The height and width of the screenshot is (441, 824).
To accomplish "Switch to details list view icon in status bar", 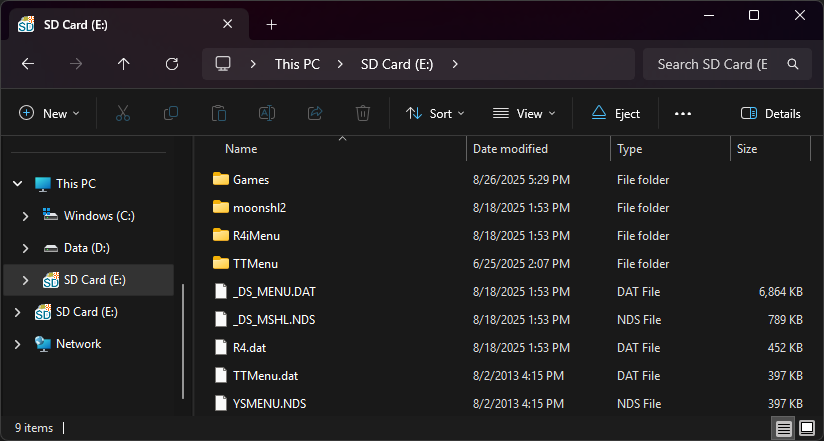I will [784, 428].
